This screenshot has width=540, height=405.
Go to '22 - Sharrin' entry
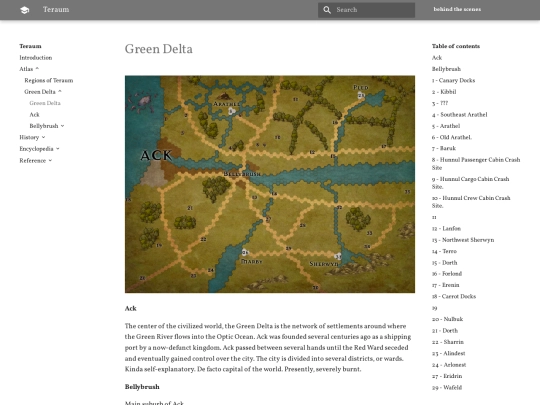point(448,342)
